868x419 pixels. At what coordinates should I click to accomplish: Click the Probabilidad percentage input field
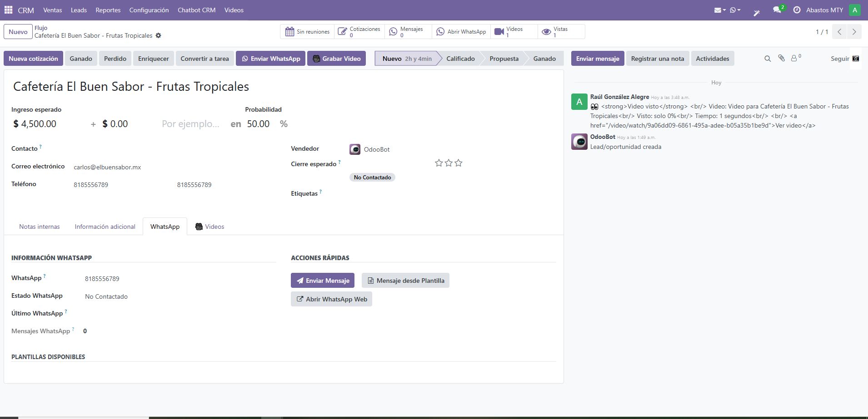pyautogui.click(x=257, y=123)
